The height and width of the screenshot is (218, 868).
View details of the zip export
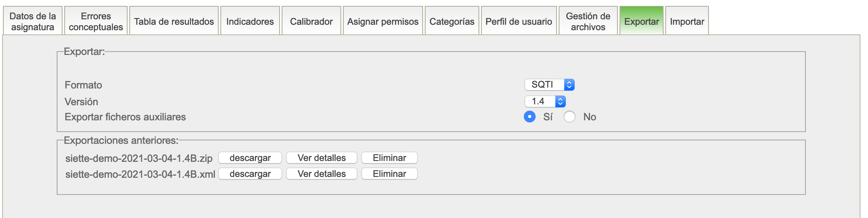click(x=322, y=158)
